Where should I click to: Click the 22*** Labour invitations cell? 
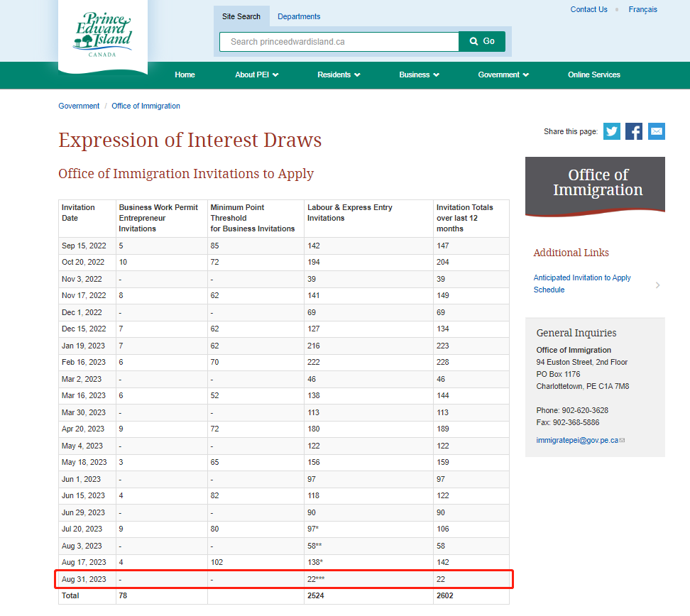click(x=368, y=580)
